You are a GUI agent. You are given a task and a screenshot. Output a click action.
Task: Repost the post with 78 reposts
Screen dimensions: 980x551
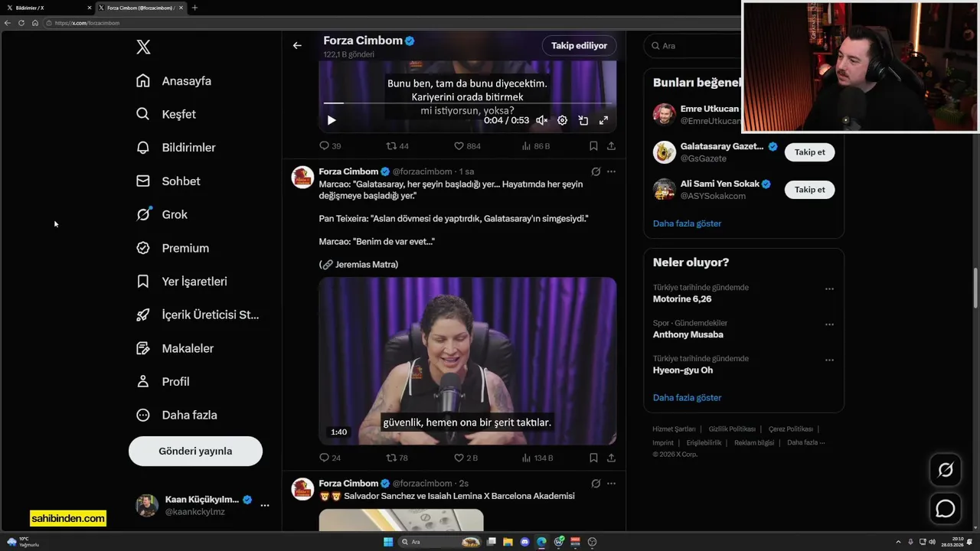(397, 458)
